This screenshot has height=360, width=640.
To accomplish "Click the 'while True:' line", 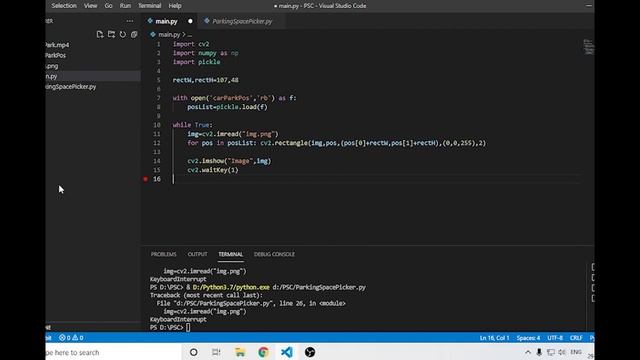I will coord(192,125).
